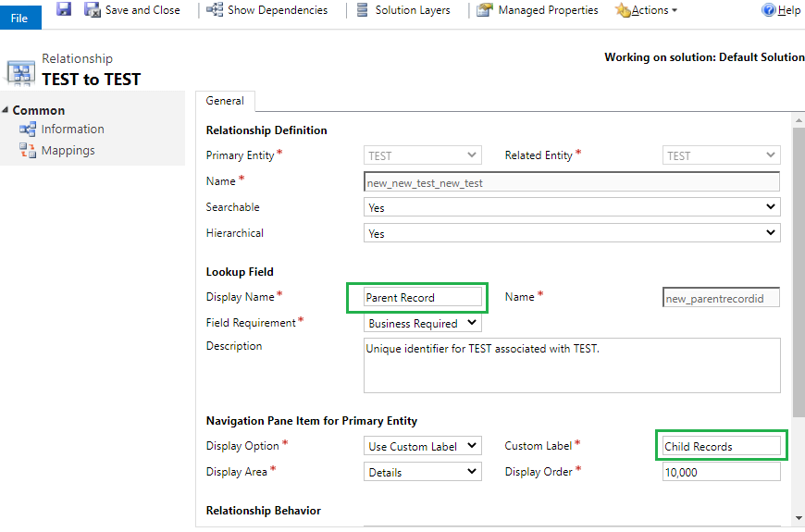The height and width of the screenshot is (532, 805).
Task: Select the General tab
Action: tap(225, 101)
